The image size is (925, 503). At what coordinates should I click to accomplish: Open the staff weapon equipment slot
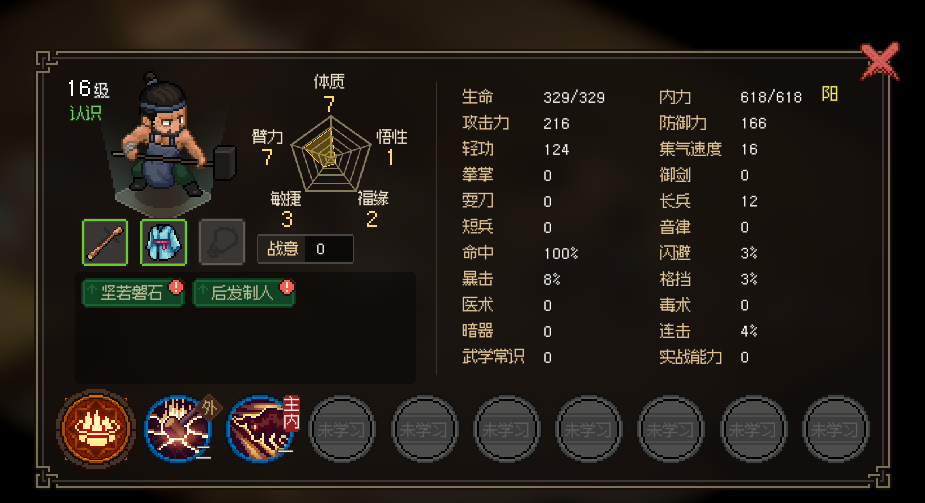105,242
